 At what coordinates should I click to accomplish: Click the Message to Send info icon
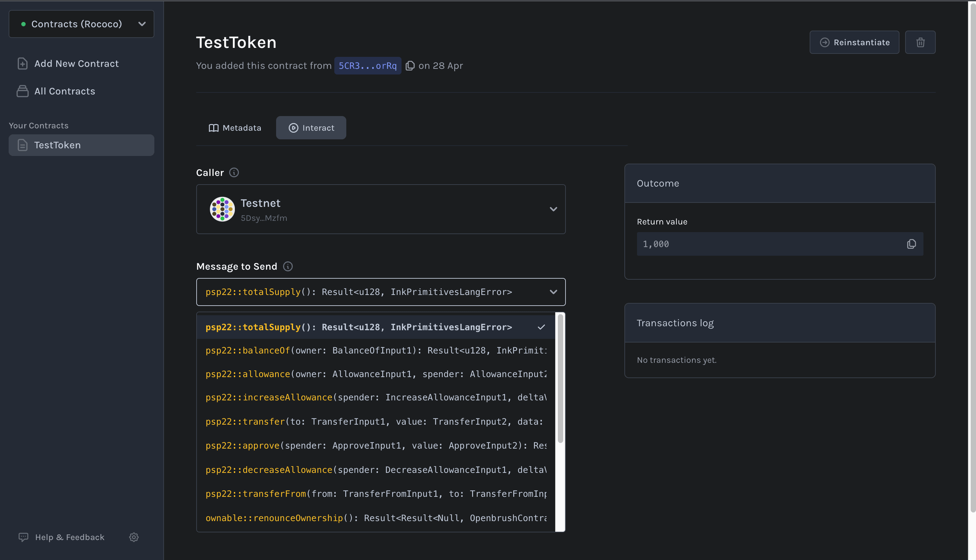288,267
